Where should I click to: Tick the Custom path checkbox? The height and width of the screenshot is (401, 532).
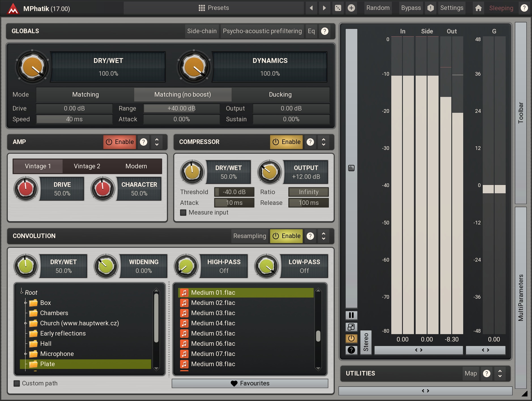coord(17,383)
